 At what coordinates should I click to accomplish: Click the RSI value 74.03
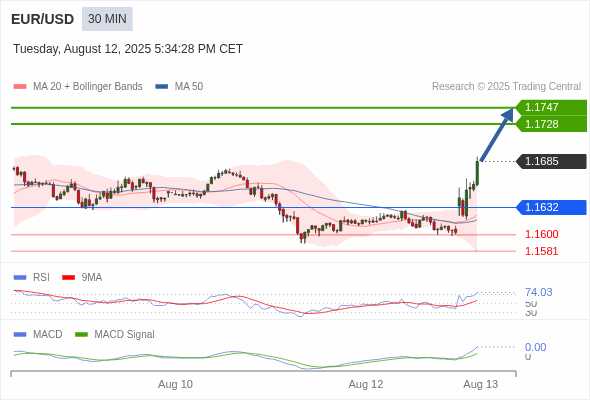538,292
